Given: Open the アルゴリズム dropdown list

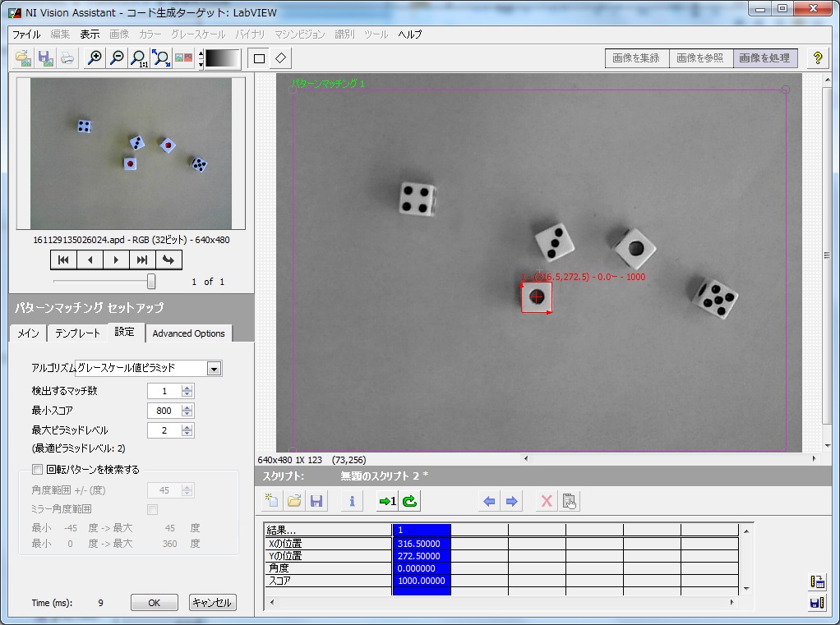Looking at the screenshot, I should [214, 369].
